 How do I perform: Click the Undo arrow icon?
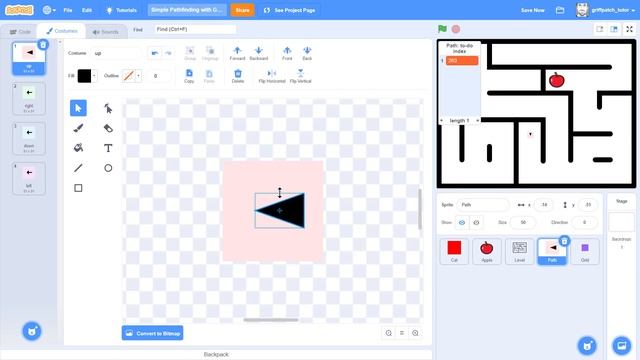coord(155,53)
